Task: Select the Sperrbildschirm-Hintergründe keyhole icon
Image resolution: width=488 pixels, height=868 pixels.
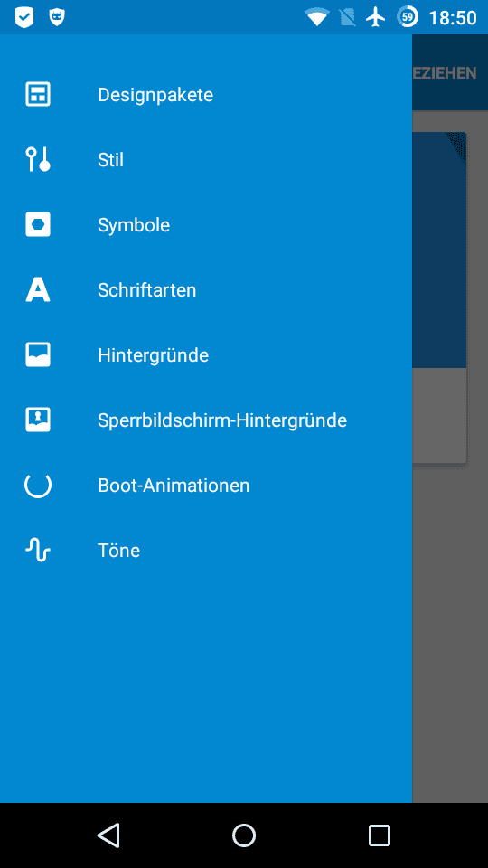Action: point(38,420)
